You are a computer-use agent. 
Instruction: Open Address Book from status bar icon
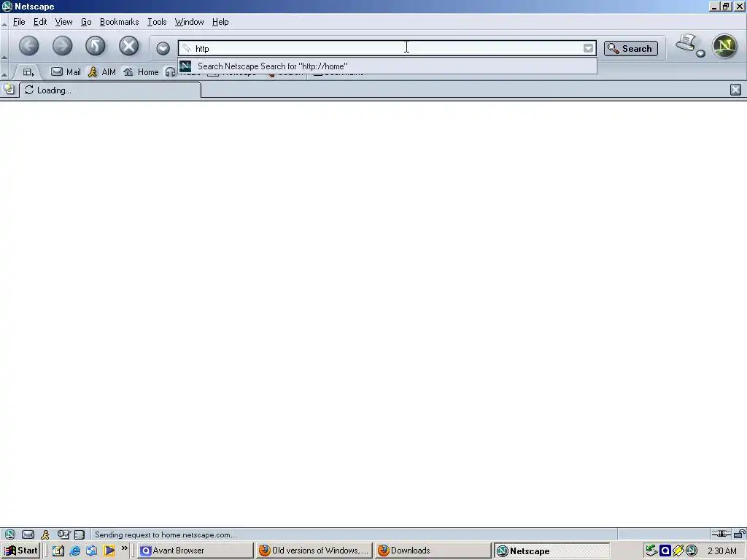tap(80, 534)
